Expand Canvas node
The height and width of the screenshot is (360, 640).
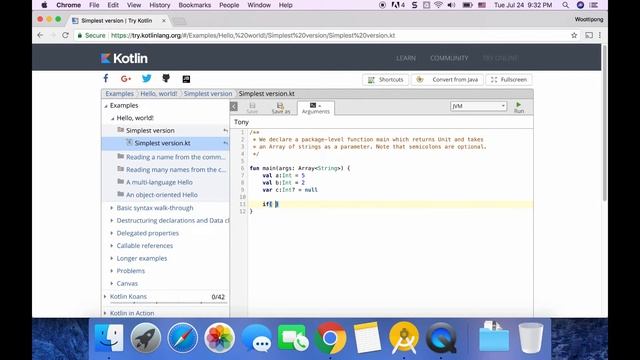(x=112, y=283)
